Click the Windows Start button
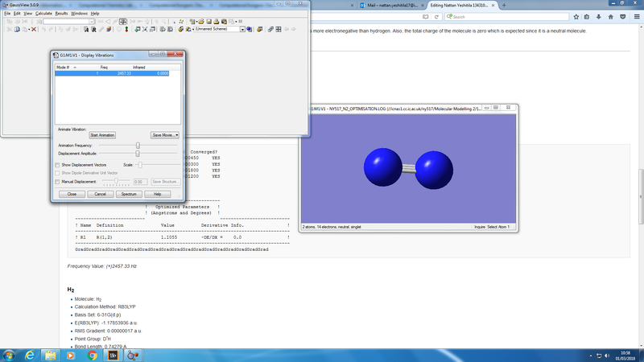644x362 pixels. (9, 354)
